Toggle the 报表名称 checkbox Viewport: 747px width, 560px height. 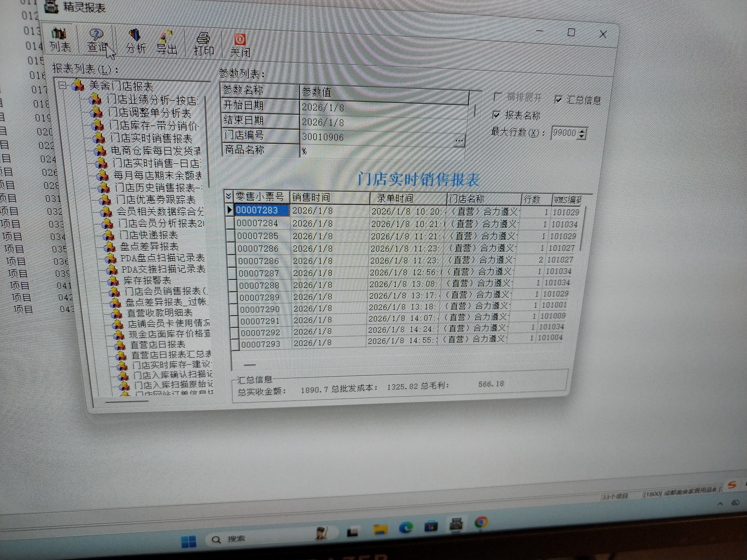(496, 114)
